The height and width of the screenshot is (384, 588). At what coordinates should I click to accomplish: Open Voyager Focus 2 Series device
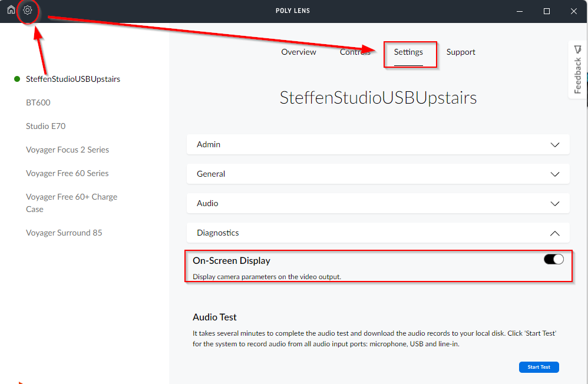67,150
